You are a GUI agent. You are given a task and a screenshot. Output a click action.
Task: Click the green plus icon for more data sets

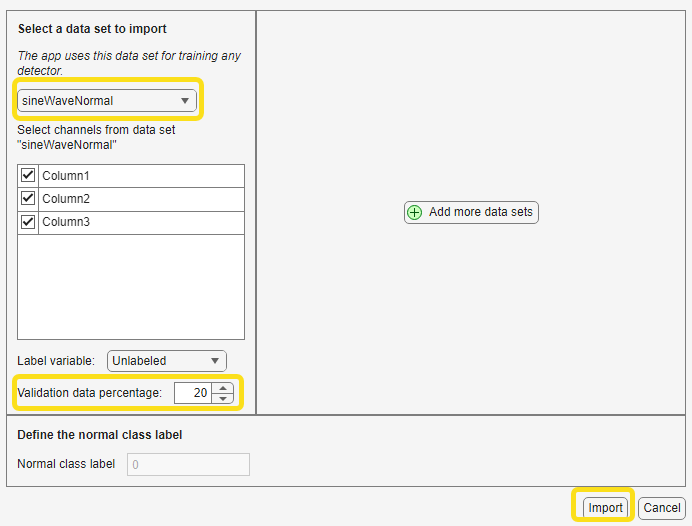(414, 212)
